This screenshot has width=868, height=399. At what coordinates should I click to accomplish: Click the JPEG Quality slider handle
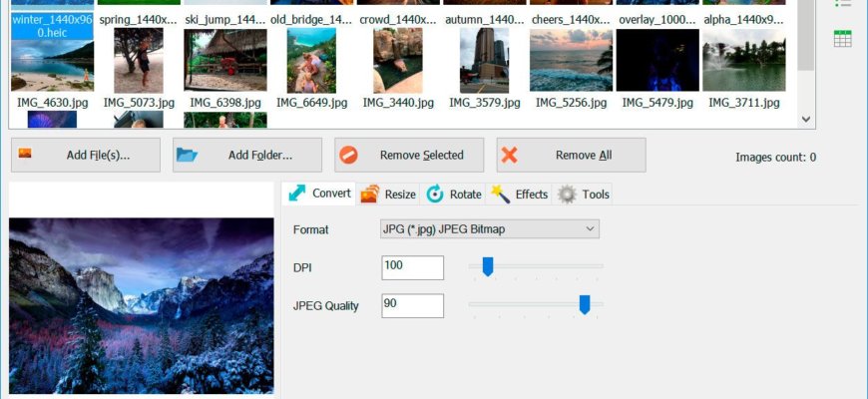[585, 304]
